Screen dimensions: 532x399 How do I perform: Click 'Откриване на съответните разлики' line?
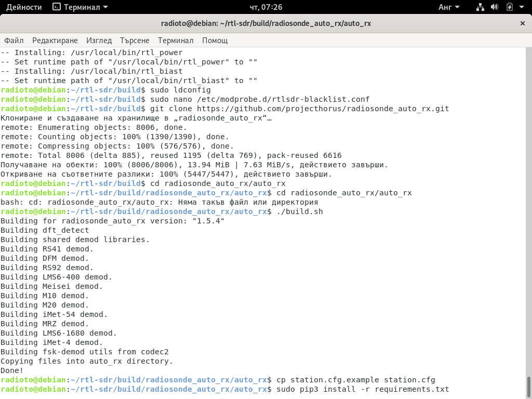tap(166, 174)
